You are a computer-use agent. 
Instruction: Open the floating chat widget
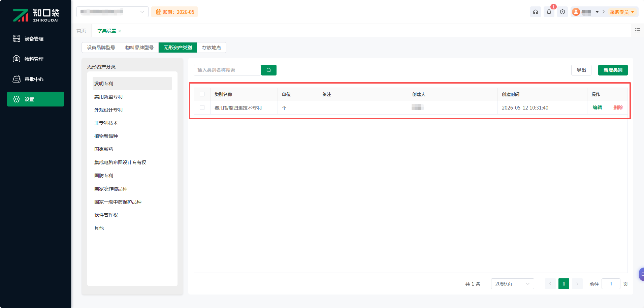point(642,274)
